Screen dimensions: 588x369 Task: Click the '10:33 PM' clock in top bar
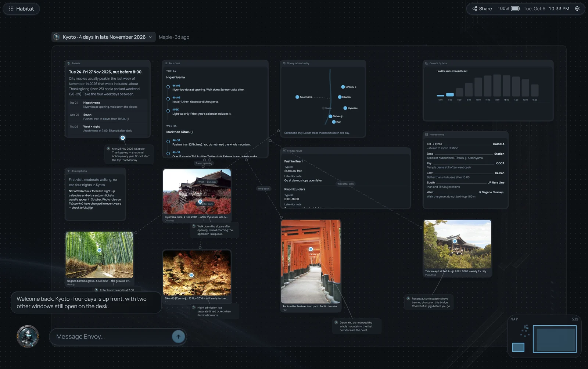tap(559, 9)
